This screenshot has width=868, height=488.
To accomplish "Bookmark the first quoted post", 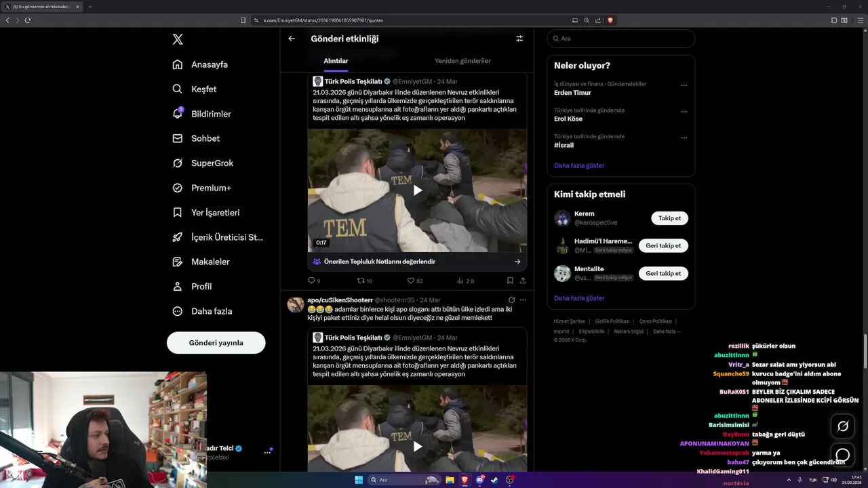I will pyautogui.click(x=510, y=280).
